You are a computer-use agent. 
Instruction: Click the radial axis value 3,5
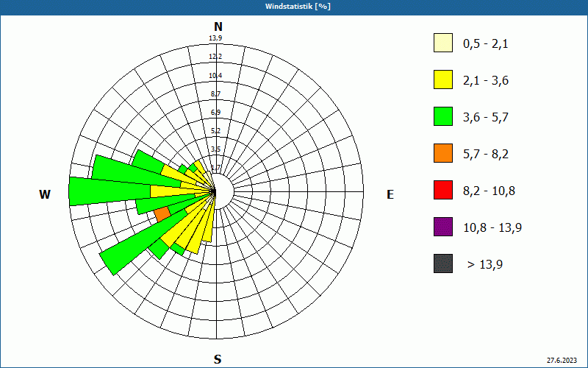pos(215,149)
